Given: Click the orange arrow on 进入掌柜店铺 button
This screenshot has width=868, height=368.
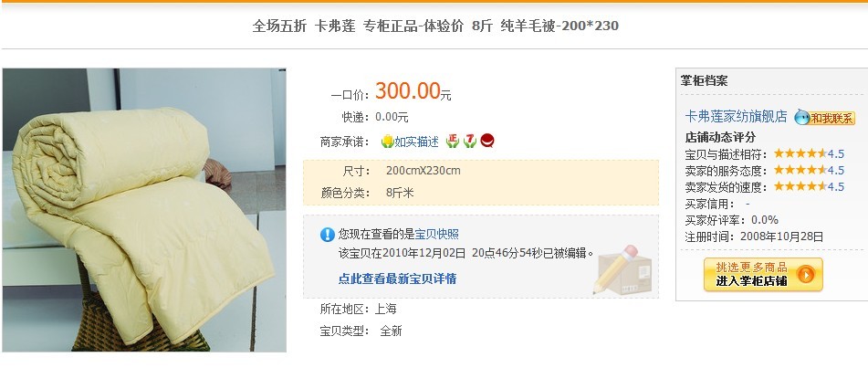Looking at the screenshot, I should pyautogui.click(x=805, y=274).
